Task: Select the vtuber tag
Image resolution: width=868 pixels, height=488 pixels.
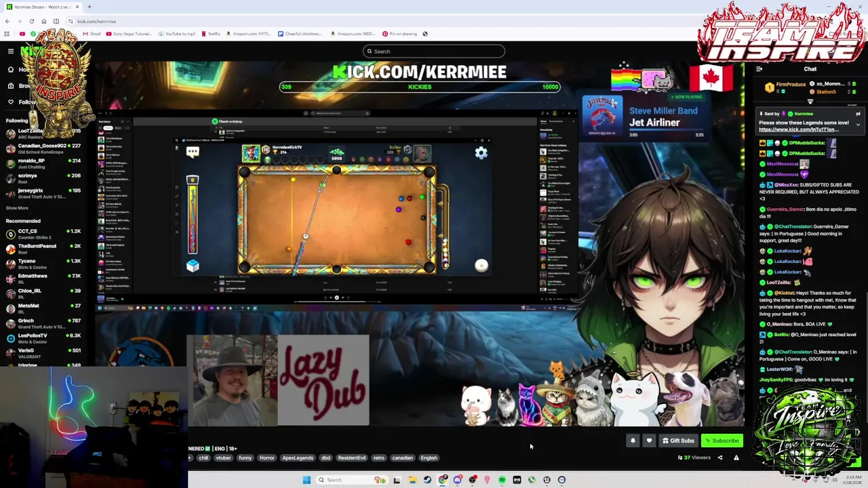Action: tap(223, 458)
